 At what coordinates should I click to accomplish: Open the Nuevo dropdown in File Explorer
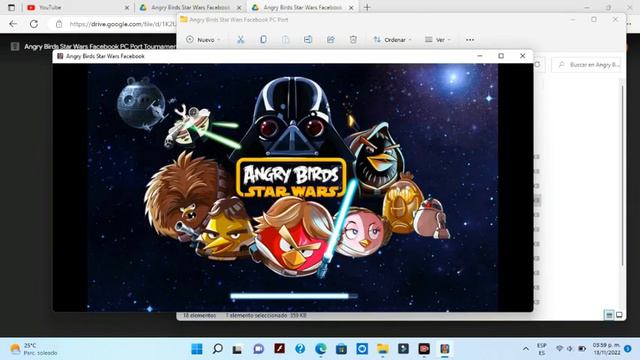[203, 40]
